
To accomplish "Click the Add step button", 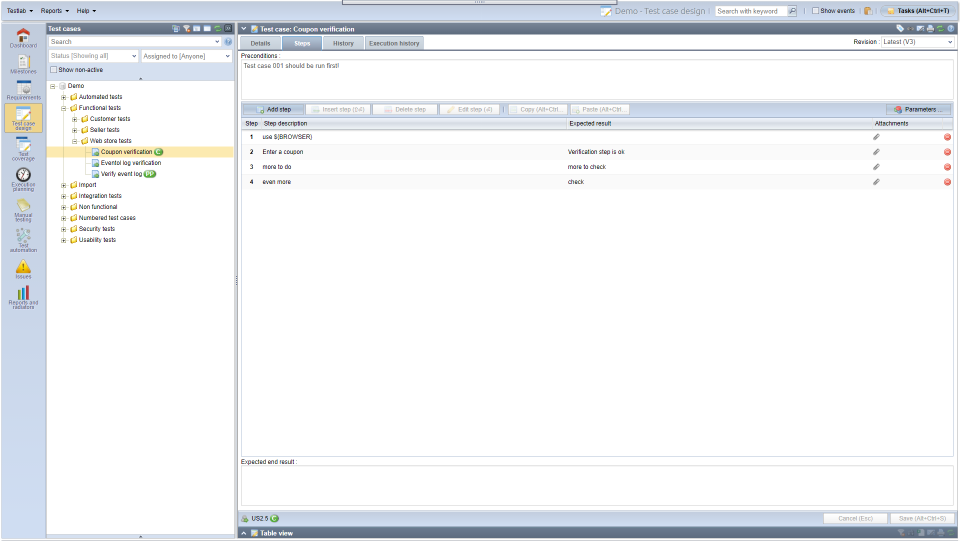I will pyautogui.click(x=273, y=110).
